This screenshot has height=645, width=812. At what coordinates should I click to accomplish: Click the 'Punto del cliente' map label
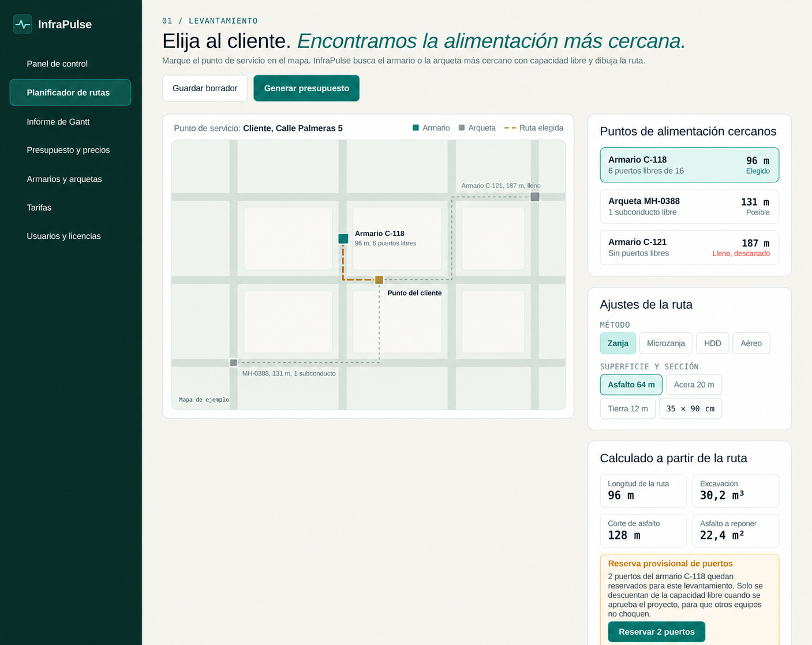[414, 293]
